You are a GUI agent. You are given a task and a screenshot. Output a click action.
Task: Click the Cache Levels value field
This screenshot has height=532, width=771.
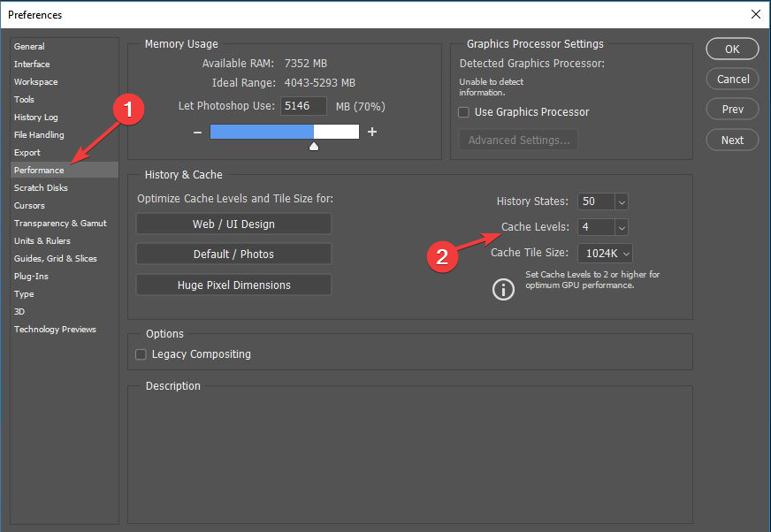tap(596, 227)
